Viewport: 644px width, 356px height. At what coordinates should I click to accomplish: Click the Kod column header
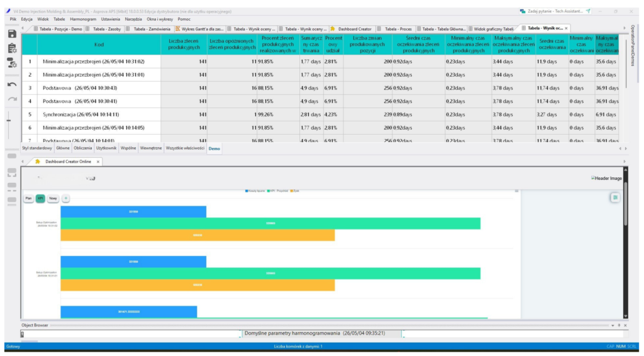(99, 45)
